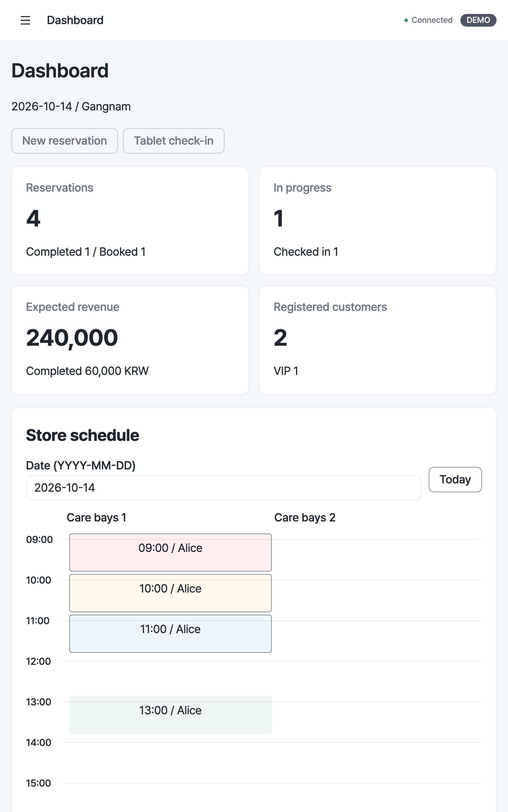The image size is (508, 812).
Task: Click the Care bays 2 column header
Action: [305, 517]
